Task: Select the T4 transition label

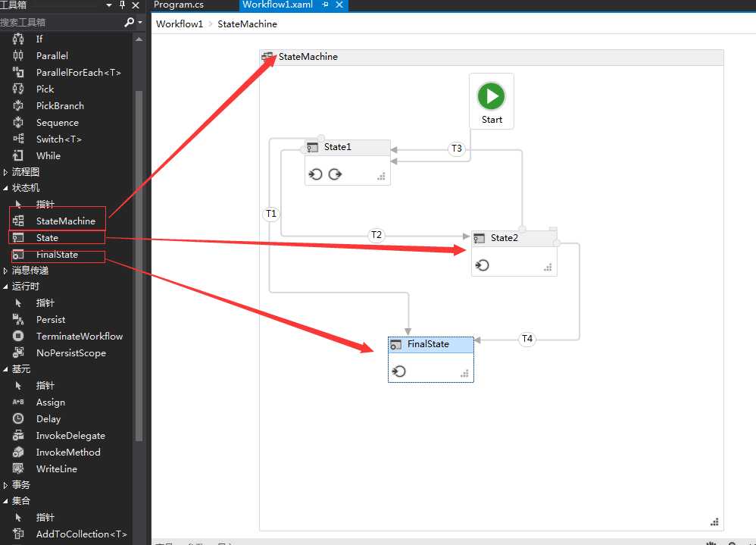Action: tap(527, 339)
